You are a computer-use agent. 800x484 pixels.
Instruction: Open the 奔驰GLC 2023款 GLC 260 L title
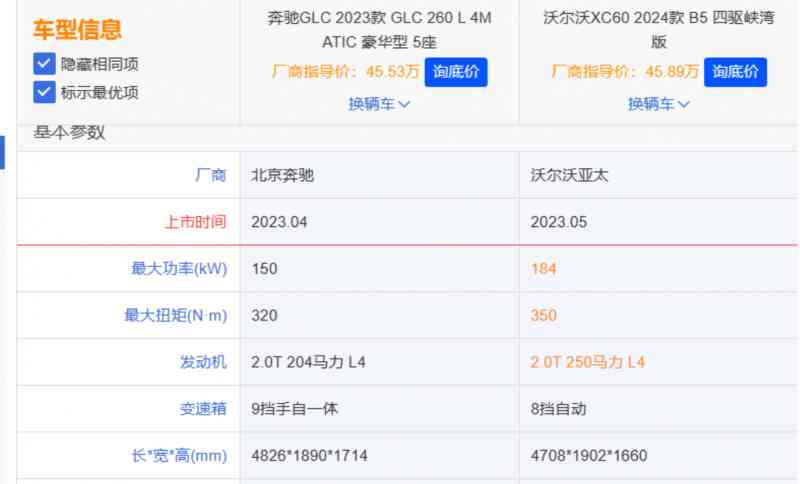[x=379, y=30]
